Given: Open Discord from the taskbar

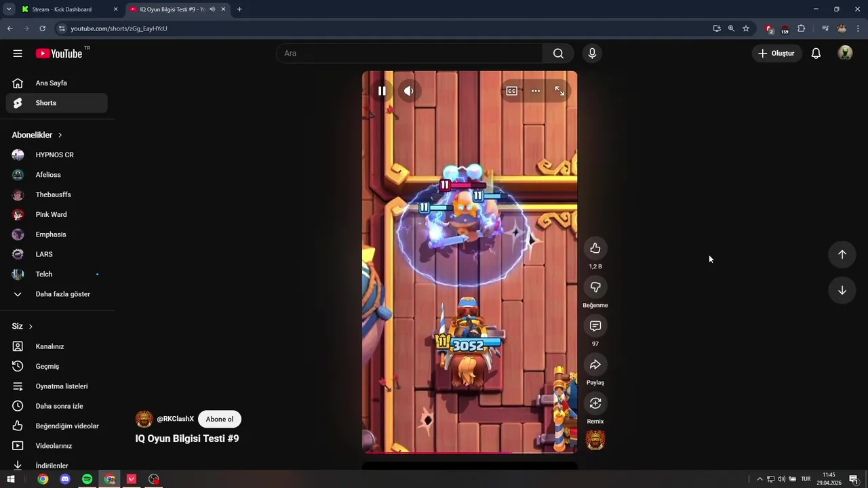Looking at the screenshot, I should pyautogui.click(x=65, y=479).
